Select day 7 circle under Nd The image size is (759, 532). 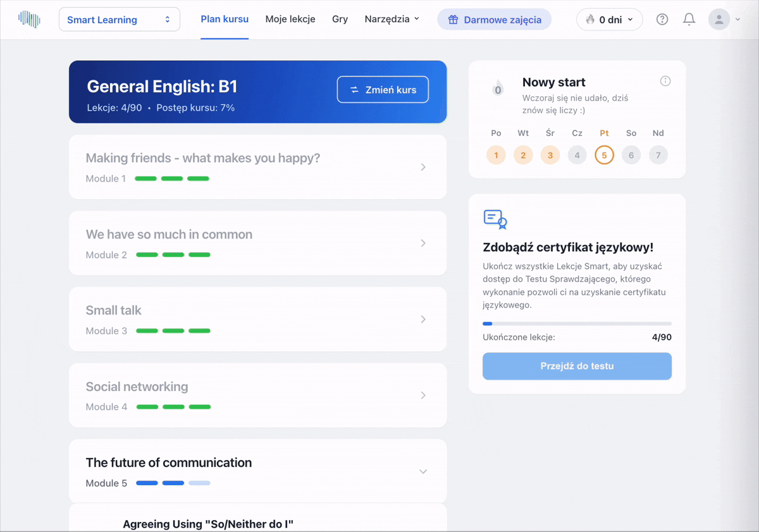point(658,155)
